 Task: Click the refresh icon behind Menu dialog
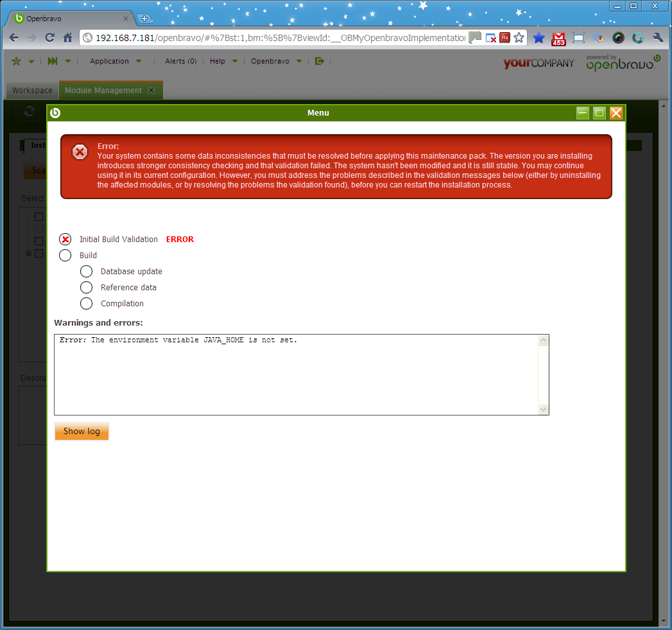click(x=29, y=112)
